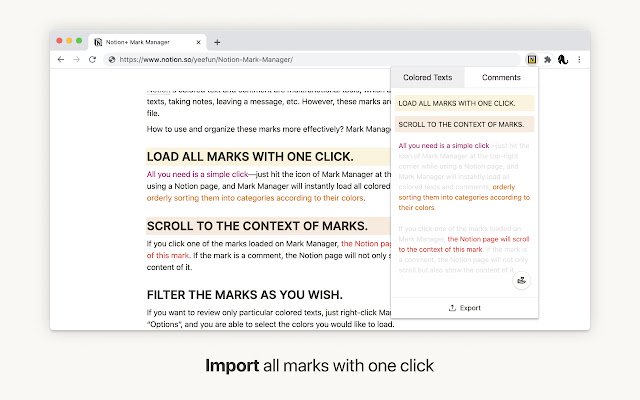This screenshot has width=640, height=400.
Task: Click the macOS green fullscreen button
Action: 79,41
